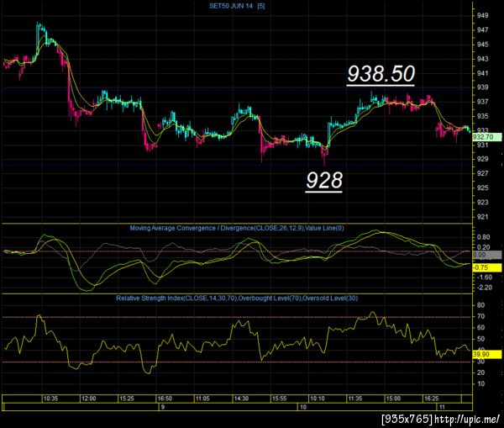
Task: Click the Moving Average Convergence / Divergence title
Action: (x=237, y=228)
